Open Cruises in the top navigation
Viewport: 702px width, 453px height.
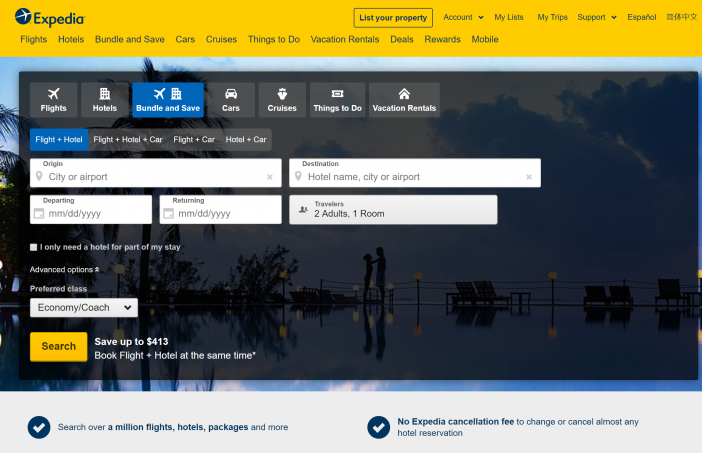(221, 39)
